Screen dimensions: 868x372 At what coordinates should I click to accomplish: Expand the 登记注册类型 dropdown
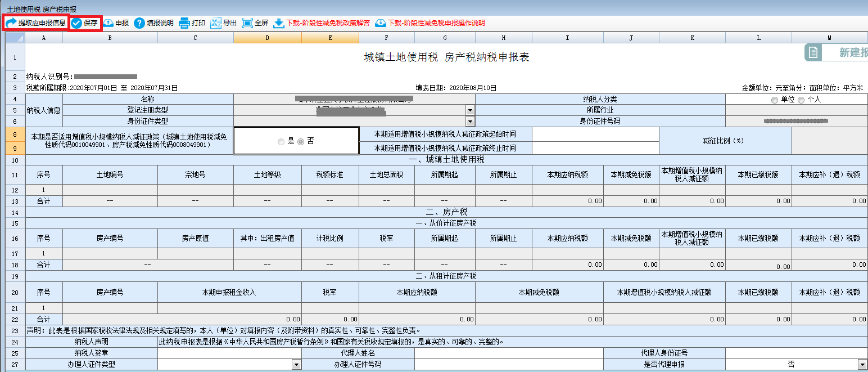click(x=470, y=110)
